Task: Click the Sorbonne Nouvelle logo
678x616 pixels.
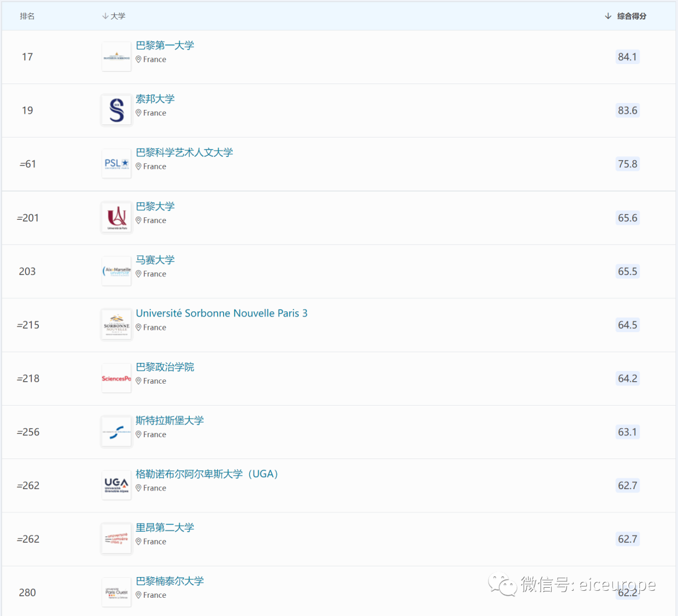Action: 116,325
